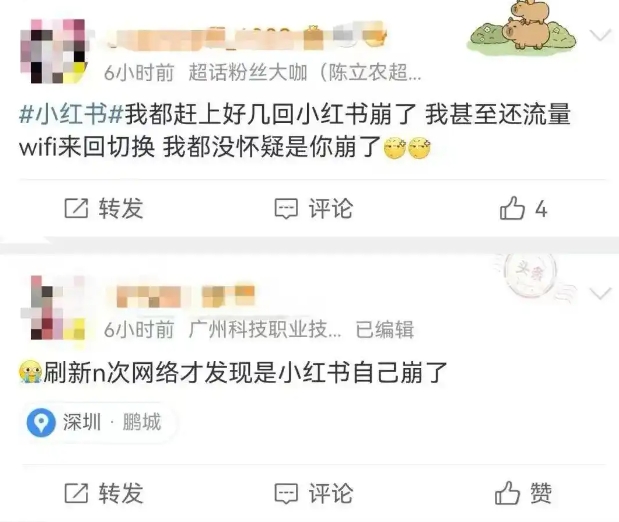The width and height of the screenshot is (619, 522).
Task: Click the 广州科技职业技... source label
Action: (x=265, y=329)
